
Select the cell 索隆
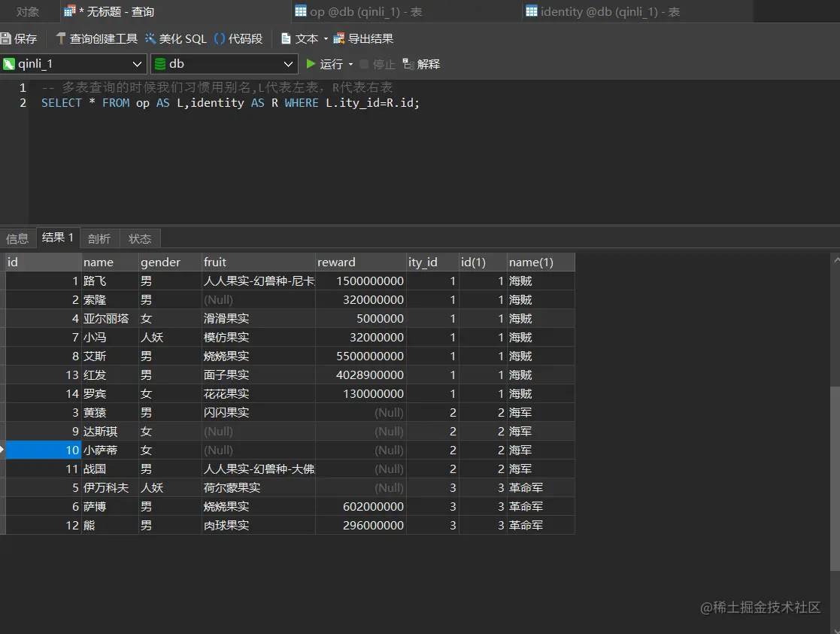click(110, 299)
